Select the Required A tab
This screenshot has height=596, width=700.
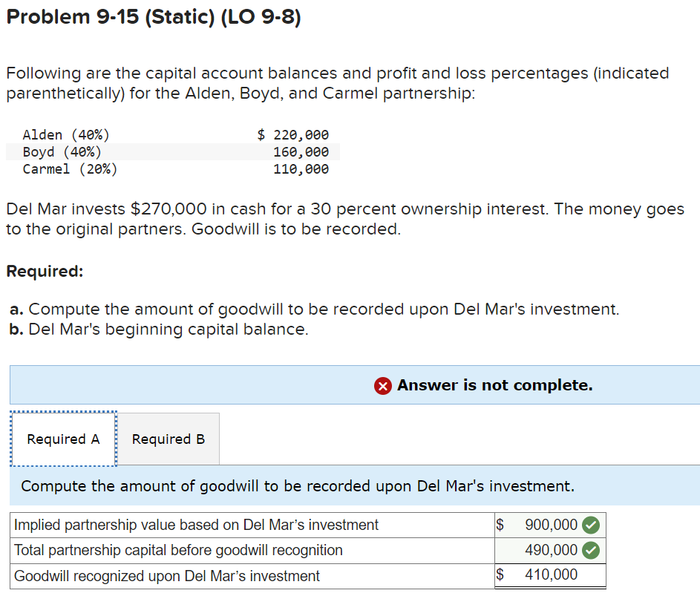(x=63, y=439)
